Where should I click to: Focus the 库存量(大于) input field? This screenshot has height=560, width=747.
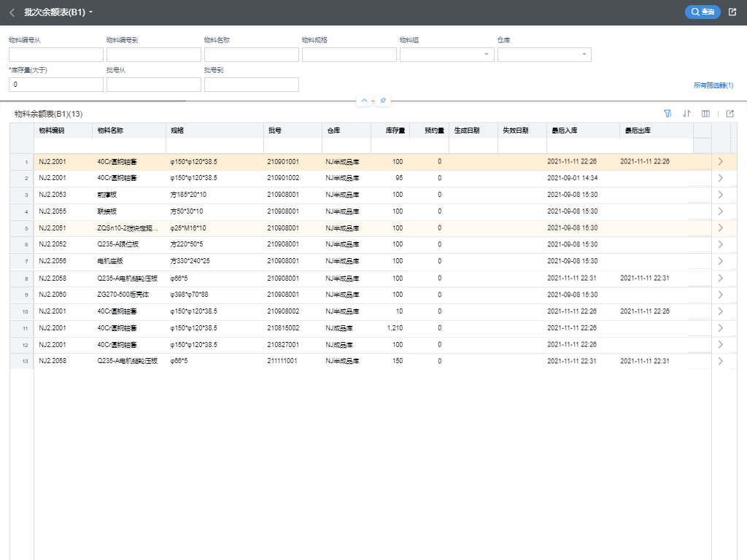tap(56, 85)
